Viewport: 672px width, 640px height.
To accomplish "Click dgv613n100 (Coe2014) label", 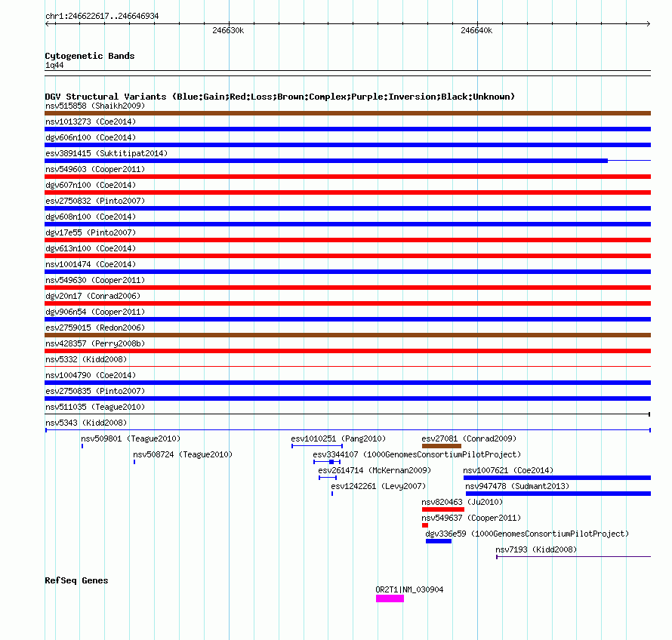I will point(91,248).
